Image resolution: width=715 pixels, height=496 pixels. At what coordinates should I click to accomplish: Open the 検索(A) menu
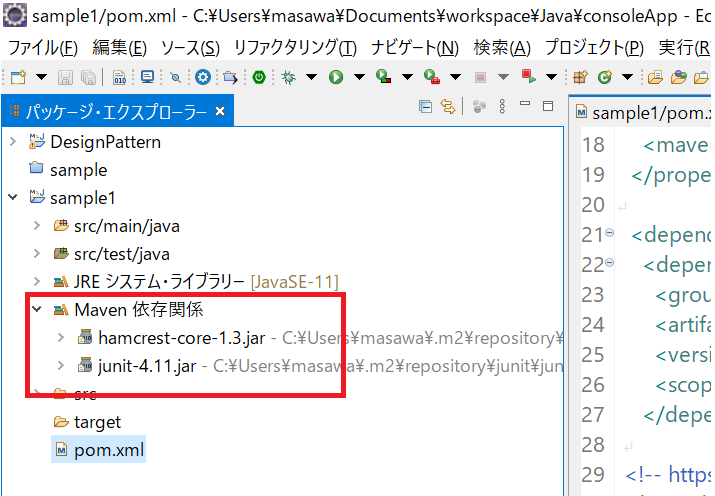coord(502,47)
